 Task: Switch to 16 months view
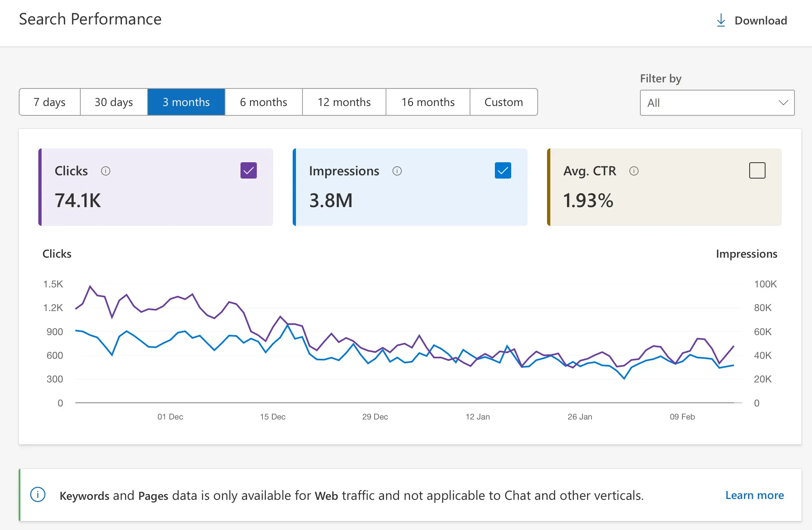(428, 102)
